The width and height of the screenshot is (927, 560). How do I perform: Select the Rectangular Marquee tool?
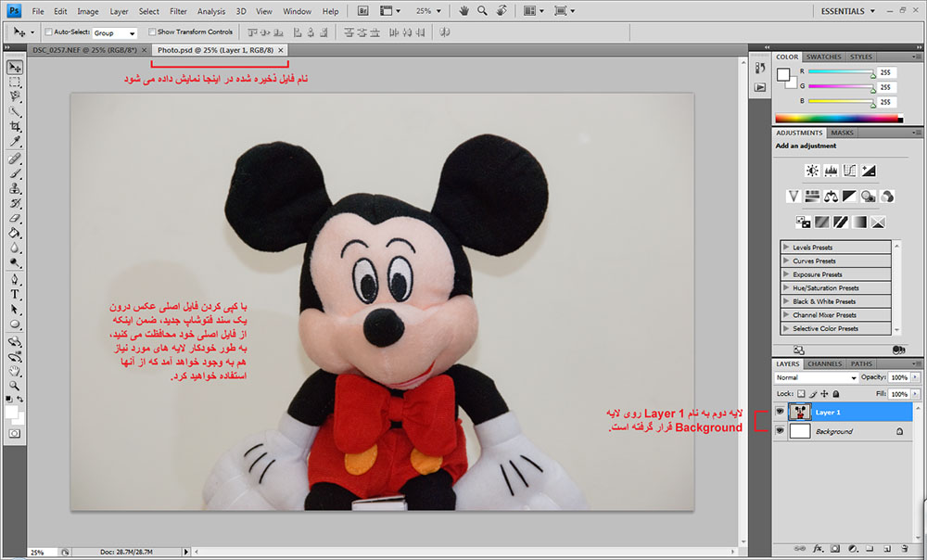[15, 83]
